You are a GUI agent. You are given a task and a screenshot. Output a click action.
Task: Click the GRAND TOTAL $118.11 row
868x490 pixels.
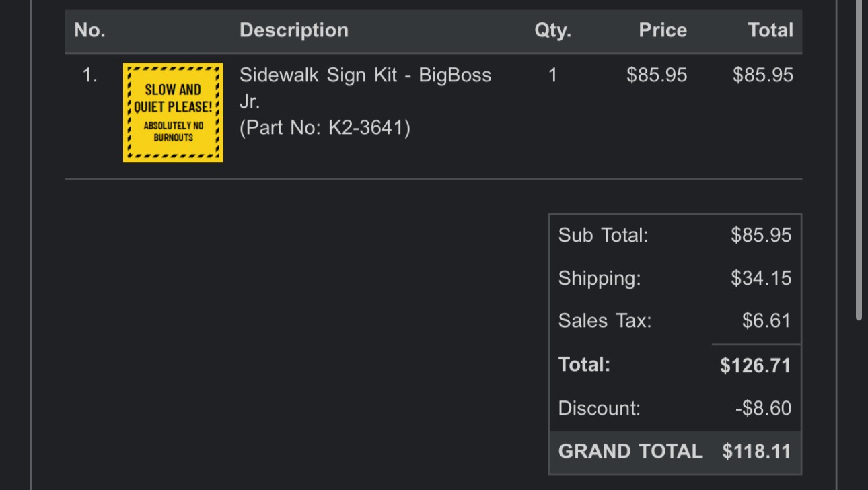(x=675, y=451)
